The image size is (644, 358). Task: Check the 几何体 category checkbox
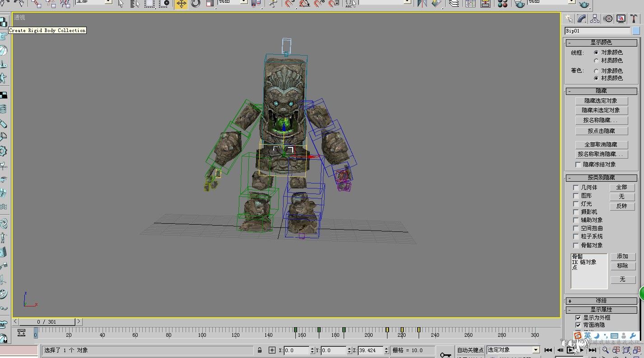(x=576, y=188)
